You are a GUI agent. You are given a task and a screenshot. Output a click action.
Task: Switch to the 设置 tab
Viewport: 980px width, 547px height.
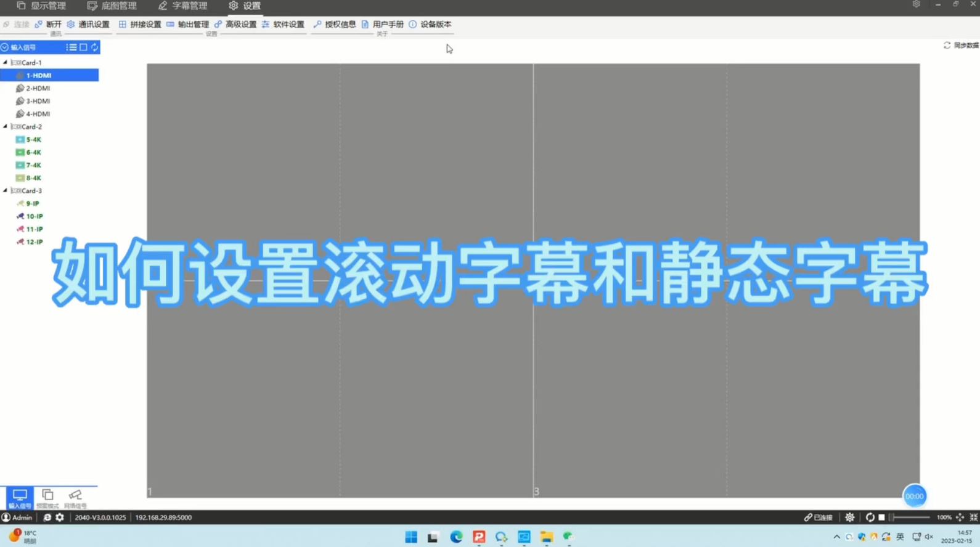[x=245, y=6]
